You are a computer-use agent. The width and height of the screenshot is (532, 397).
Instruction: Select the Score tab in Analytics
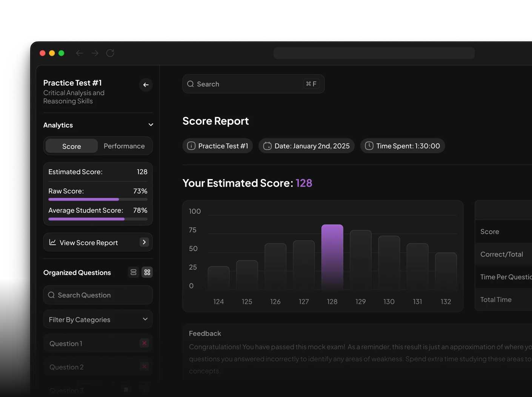71,146
